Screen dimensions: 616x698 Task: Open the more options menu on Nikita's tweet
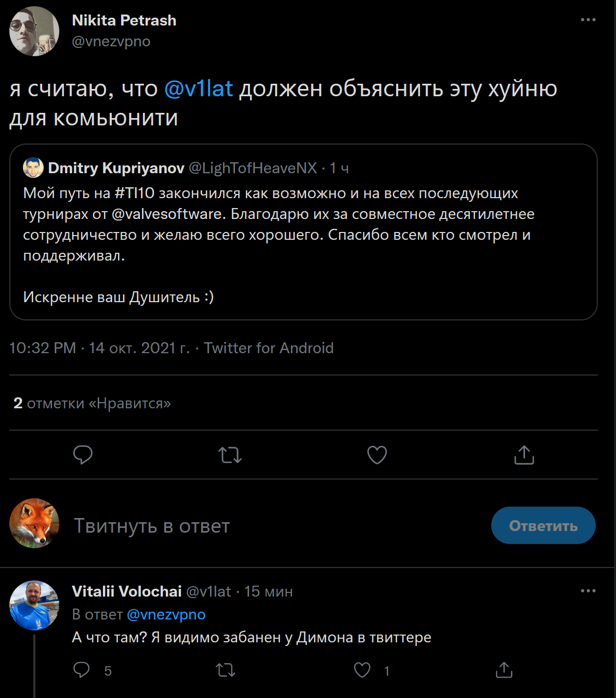click(588, 20)
